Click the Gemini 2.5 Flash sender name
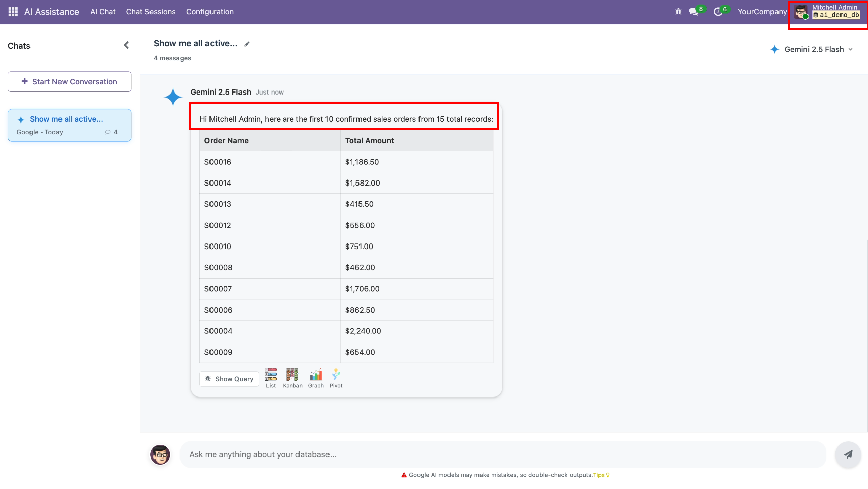The width and height of the screenshot is (868, 489). pos(221,92)
